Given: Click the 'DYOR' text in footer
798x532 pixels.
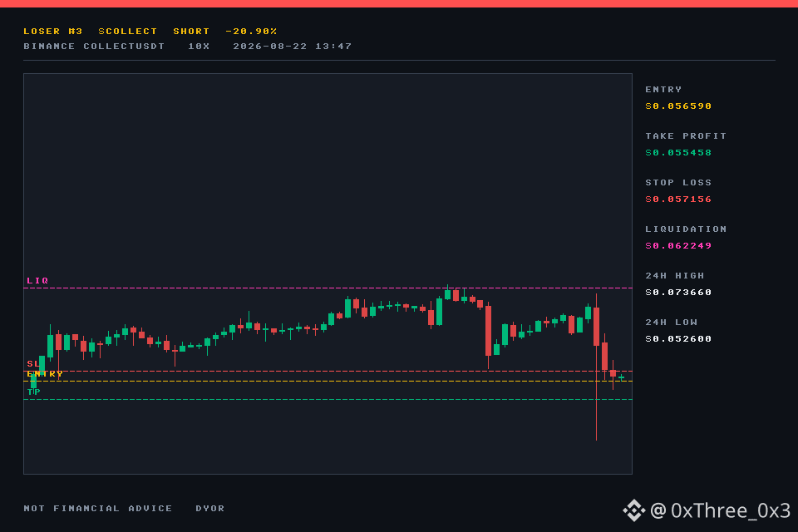Looking at the screenshot, I should [x=210, y=509].
